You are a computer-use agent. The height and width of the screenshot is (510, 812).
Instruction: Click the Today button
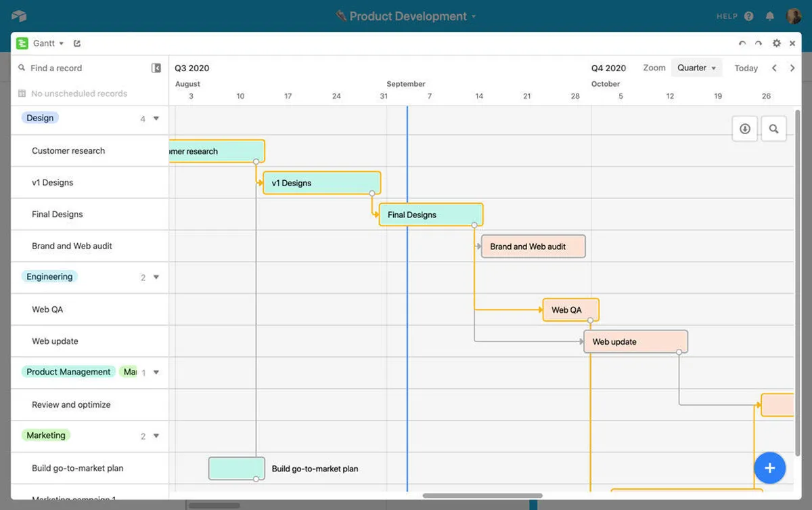coord(746,68)
